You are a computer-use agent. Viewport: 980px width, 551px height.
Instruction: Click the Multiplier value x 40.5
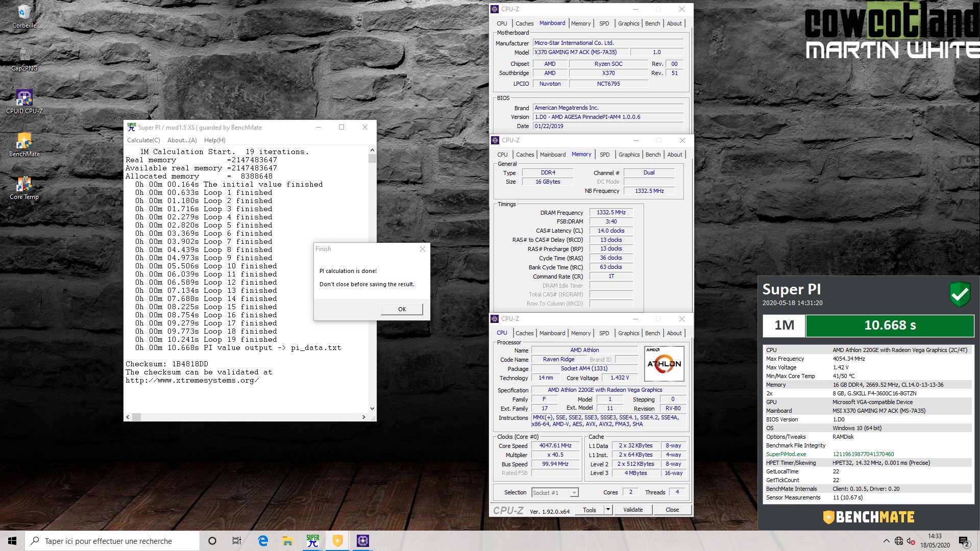click(x=555, y=455)
